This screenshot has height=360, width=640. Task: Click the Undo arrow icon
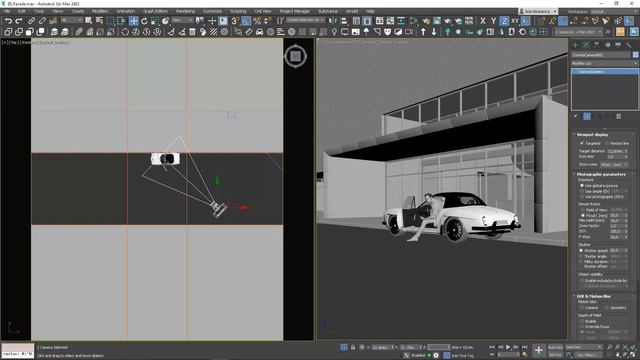8,20
